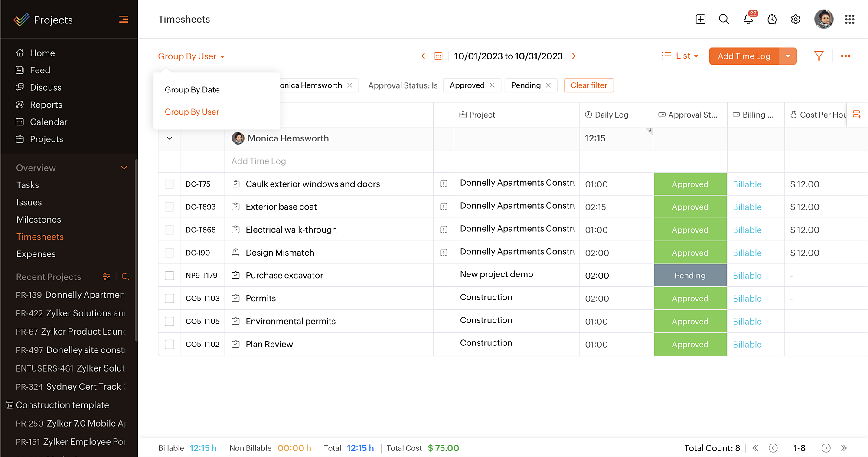Click the filter funnel icon
Viewport: 868px width, 457px height.
[819, 56]
